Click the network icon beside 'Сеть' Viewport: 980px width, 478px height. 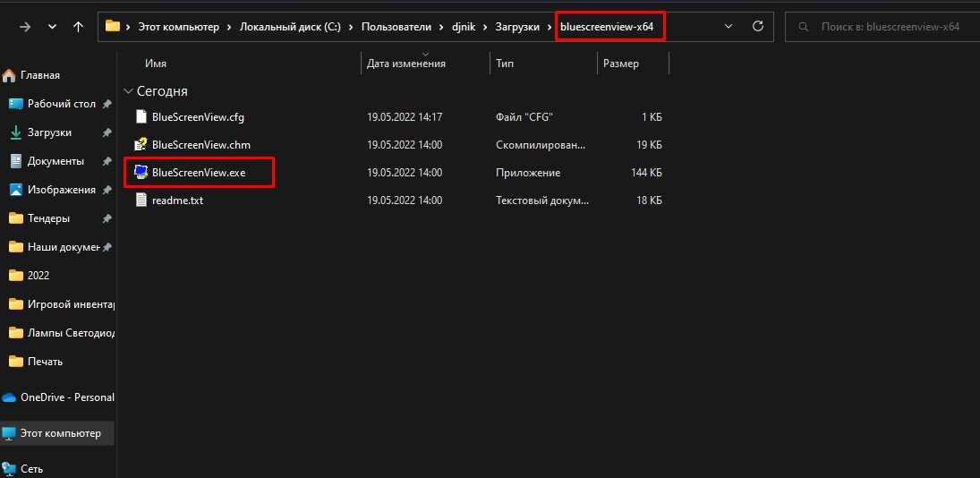pyautogui.click(x=9, y=469)
